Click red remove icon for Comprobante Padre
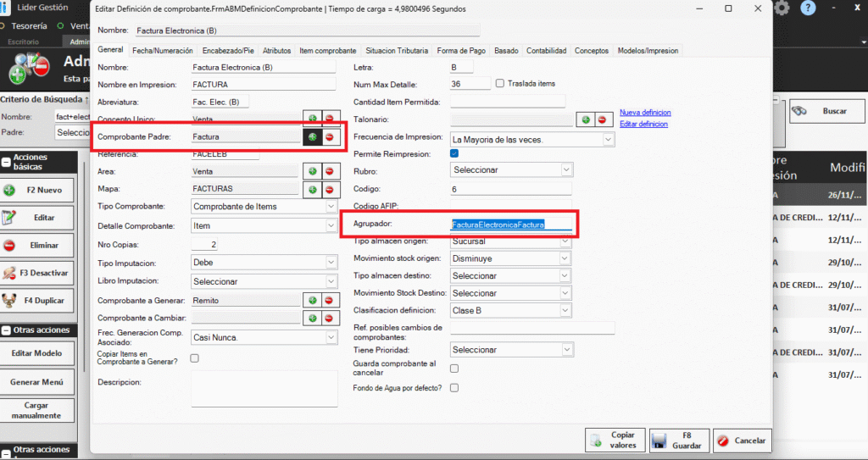Viewport: 868px width, 460px height. tap(331, 137)
